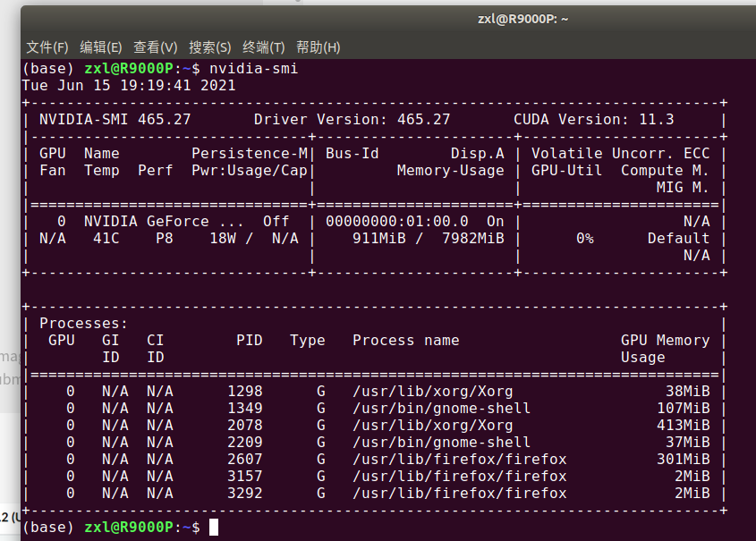756x541 pixels.
Task: Click the GPU Memory column header
Action: point(665,340)
